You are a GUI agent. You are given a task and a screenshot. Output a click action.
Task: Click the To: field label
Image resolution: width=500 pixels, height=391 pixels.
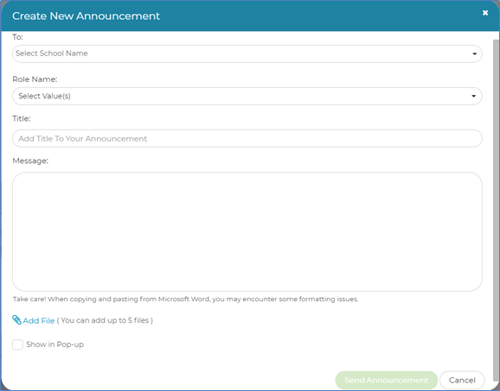click(x=18, y=37)
